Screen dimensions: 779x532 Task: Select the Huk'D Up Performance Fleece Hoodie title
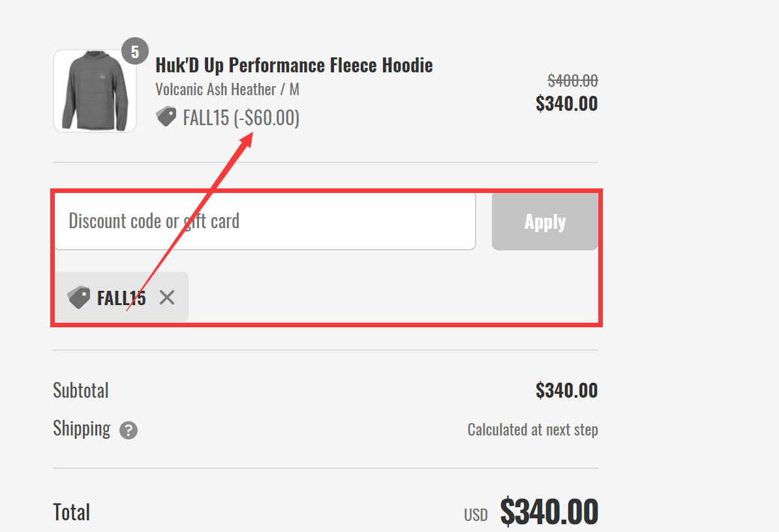pos(294,65)
